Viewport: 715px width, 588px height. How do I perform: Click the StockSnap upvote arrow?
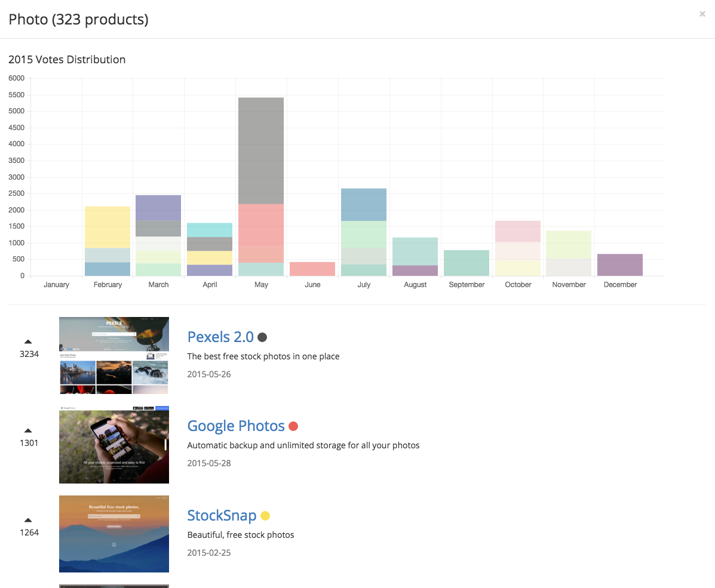point(28,520)
